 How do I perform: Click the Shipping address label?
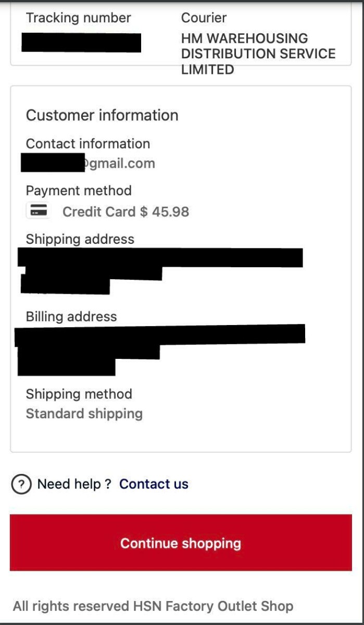[80, 239]
